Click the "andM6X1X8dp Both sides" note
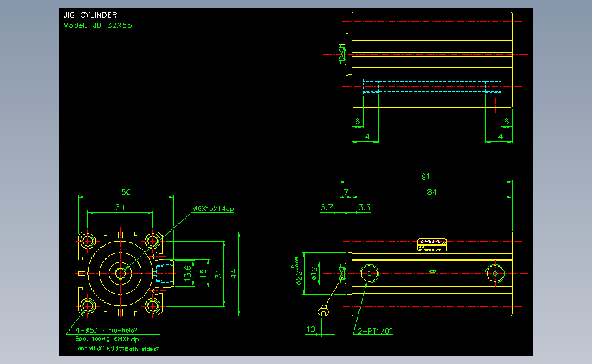Viewport: 592px width, 364px height. [117, 348]
